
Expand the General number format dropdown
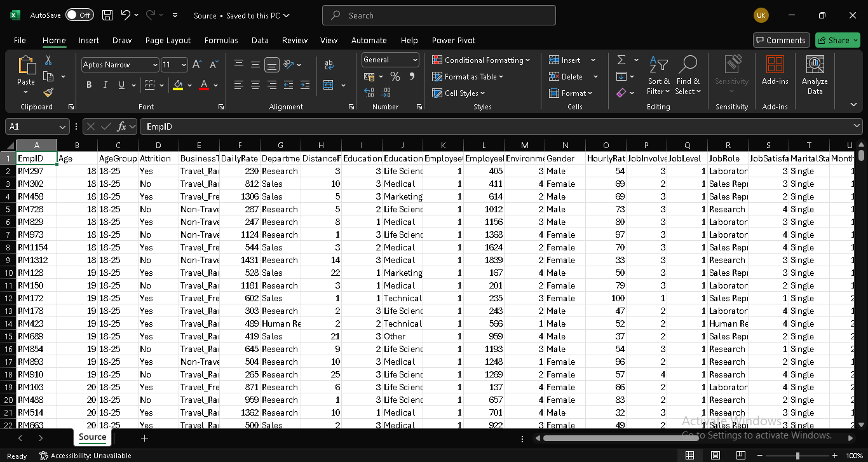(415, 60)
